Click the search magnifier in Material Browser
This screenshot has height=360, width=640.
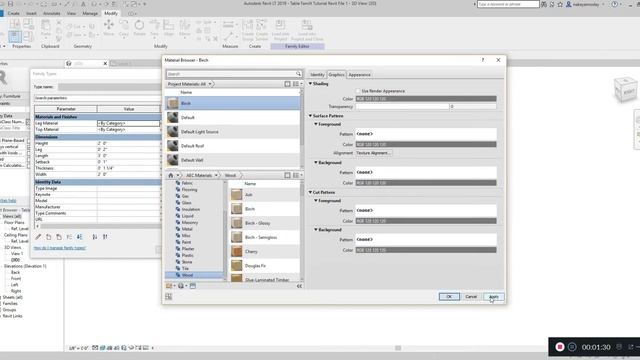point(298,74)
